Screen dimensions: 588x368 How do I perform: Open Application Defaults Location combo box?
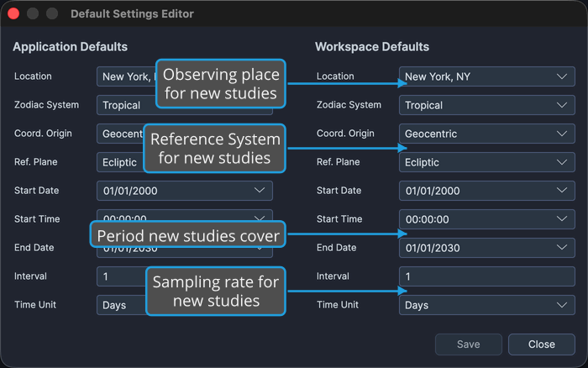click(126, 76)
